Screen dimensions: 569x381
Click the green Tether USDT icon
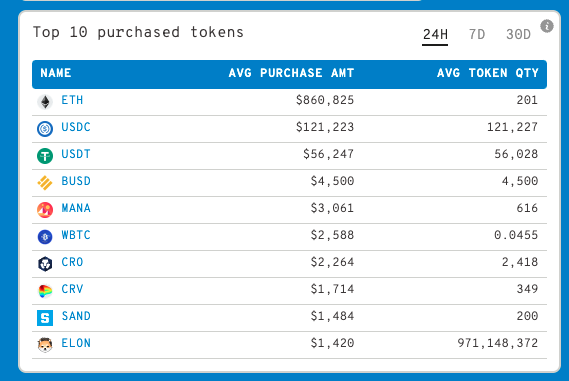(45, 156)
